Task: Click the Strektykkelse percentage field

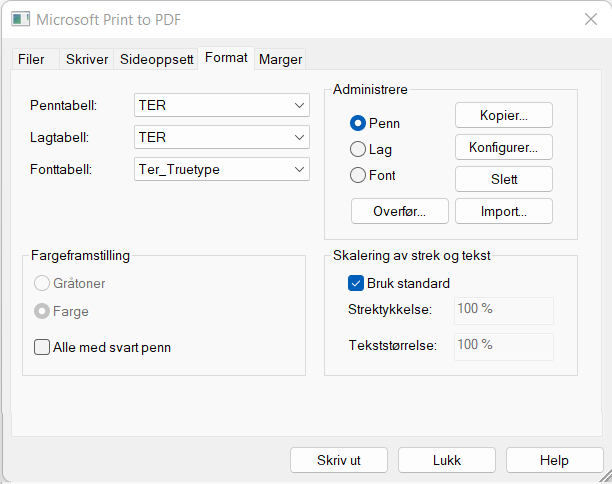Action: point(503,310)
